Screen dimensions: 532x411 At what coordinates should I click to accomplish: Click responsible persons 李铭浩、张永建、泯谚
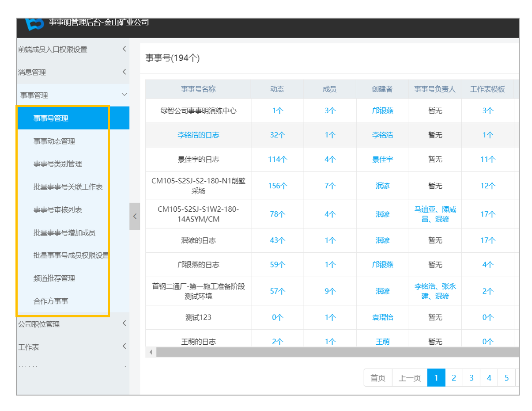tap(435, 291)
